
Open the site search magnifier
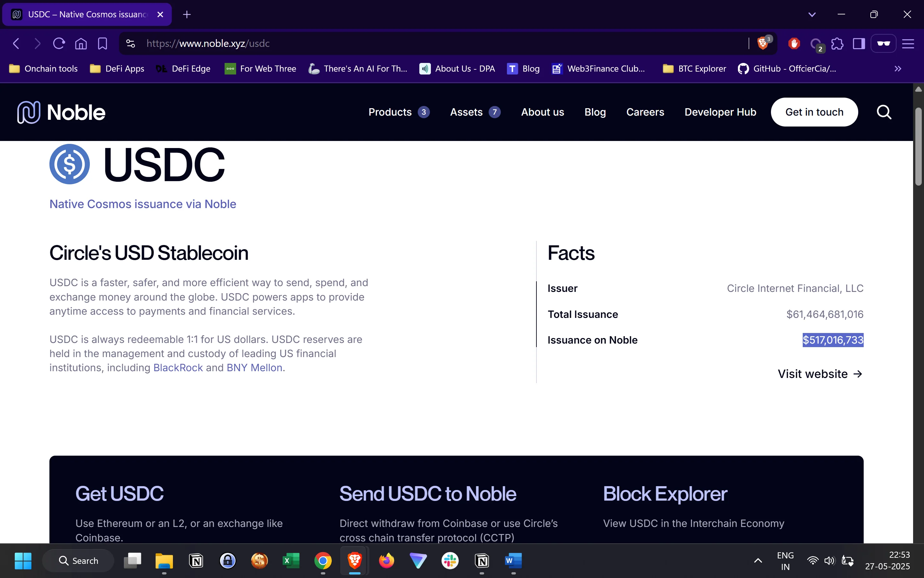pos(884,112)
